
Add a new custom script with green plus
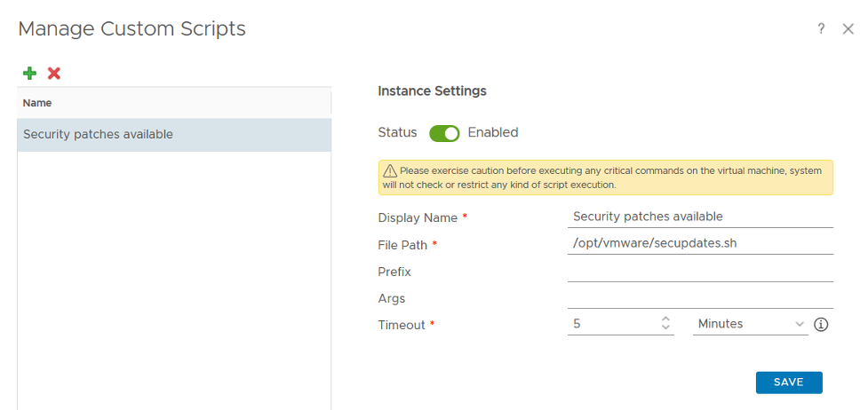point(29,74)
